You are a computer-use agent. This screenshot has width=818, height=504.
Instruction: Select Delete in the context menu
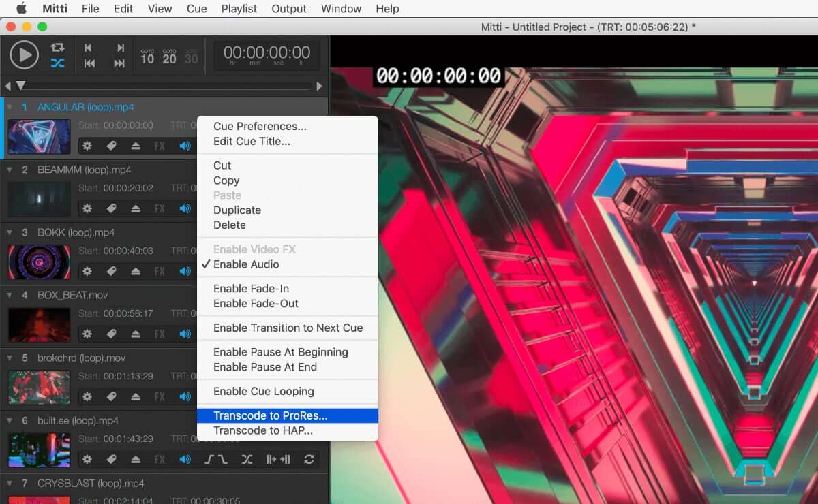coord(230,225)
